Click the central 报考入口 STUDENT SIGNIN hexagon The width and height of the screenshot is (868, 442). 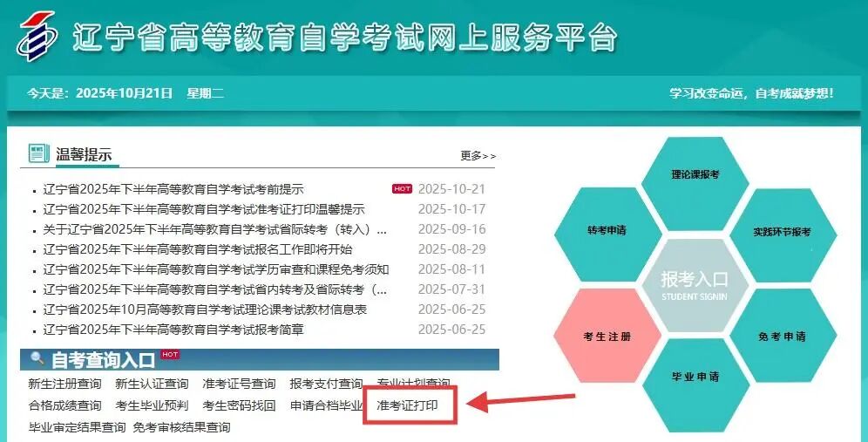tap(695, 285)
